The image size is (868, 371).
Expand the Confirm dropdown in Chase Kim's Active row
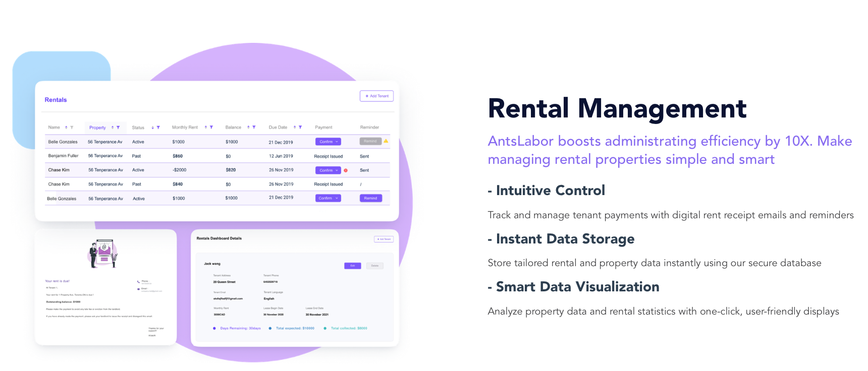(328, 170)
